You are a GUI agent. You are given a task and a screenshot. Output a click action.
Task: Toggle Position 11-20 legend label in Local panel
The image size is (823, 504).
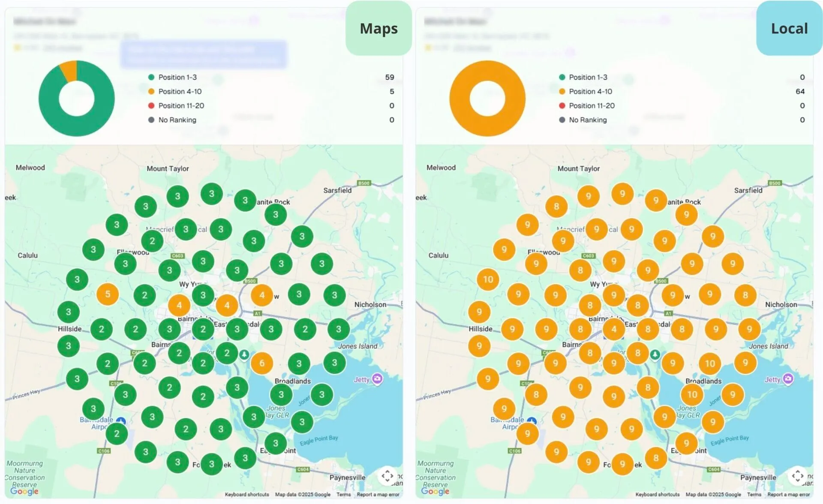point(592,106)
